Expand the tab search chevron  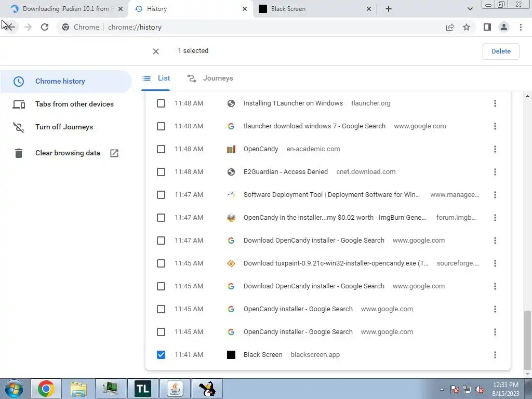(470, 9)
